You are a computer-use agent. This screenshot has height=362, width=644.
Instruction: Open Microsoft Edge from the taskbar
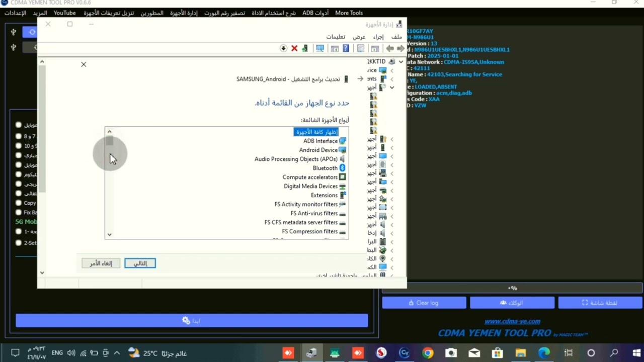544,353
